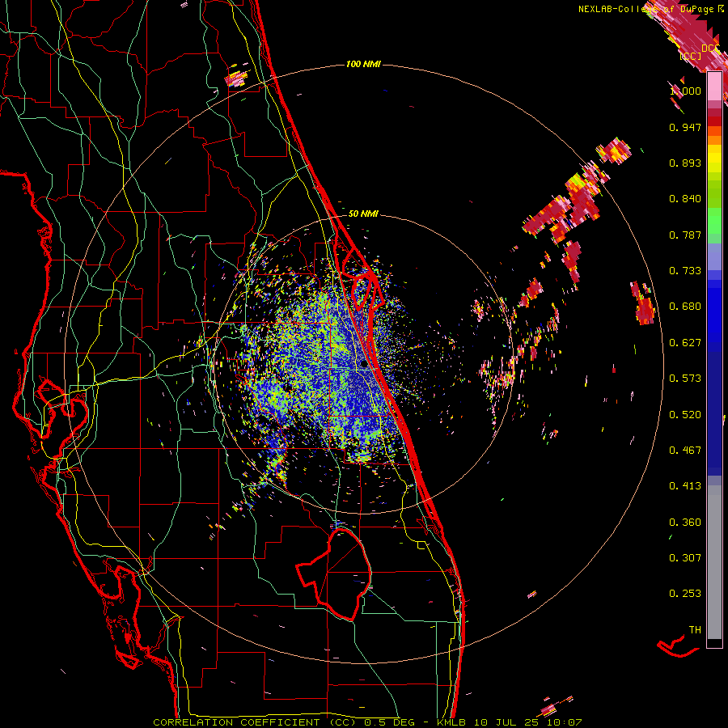Click the [CC] legend unit label
Image resolution: width=728 pixels, height=728 pixels.
point(690,56)
